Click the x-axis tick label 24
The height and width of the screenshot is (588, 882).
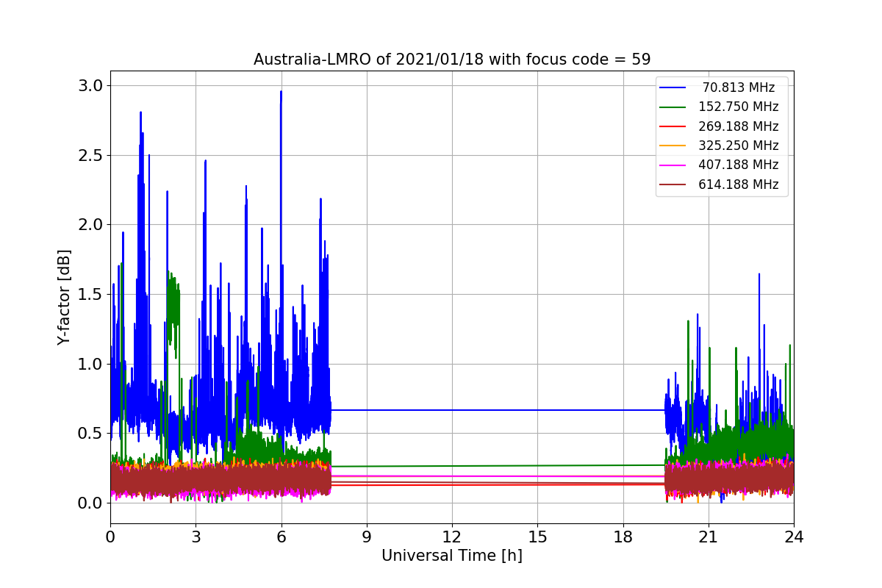[x=794, y=537]
